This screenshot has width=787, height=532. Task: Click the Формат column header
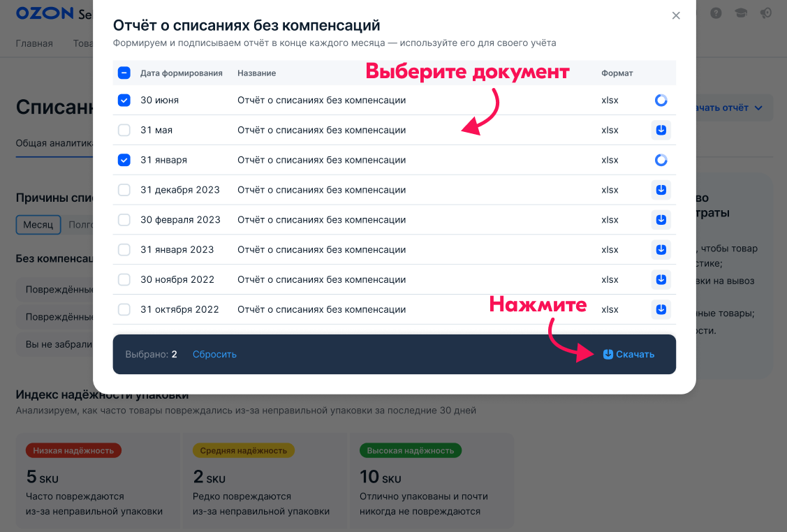[x=617, y=73]
